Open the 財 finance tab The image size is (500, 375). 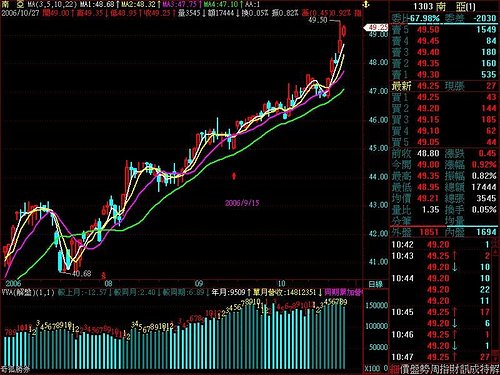click(454, 369)
